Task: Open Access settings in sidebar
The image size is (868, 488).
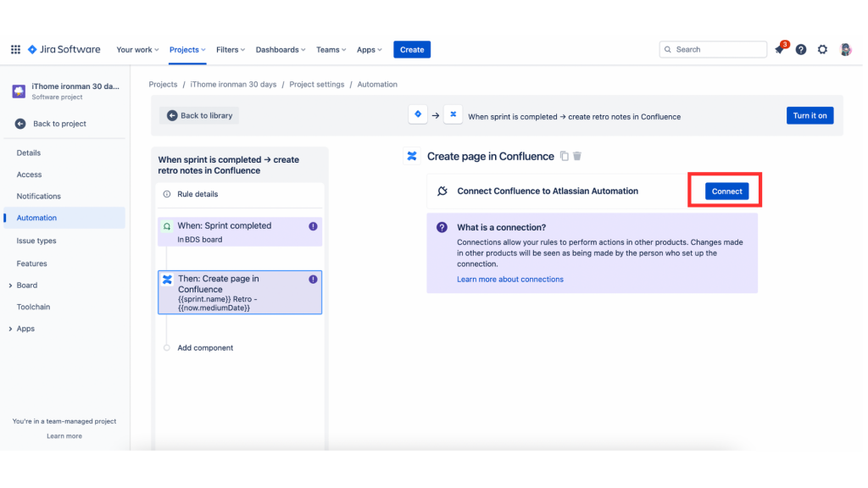Action: point(30,175)
